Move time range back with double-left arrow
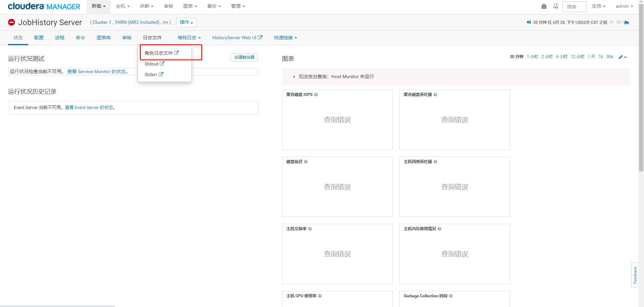The width and height of the screenshot is (644, 307). coord(529,22)
